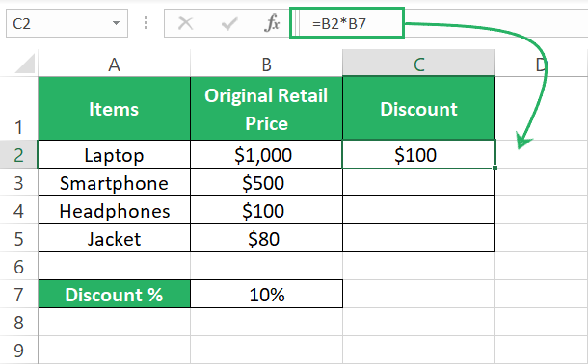The image size is (588, 364).
Task: Click the Discount header cell in column C
Action: [419, 109]
